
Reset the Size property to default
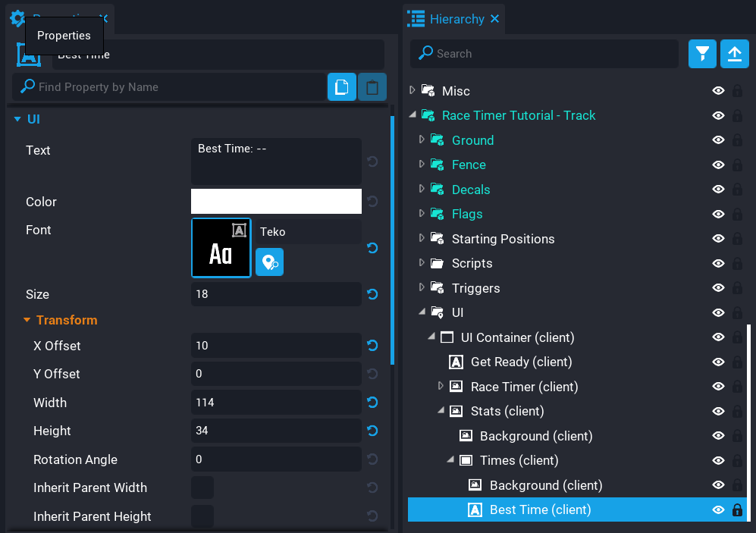click(x=372, y=294)
